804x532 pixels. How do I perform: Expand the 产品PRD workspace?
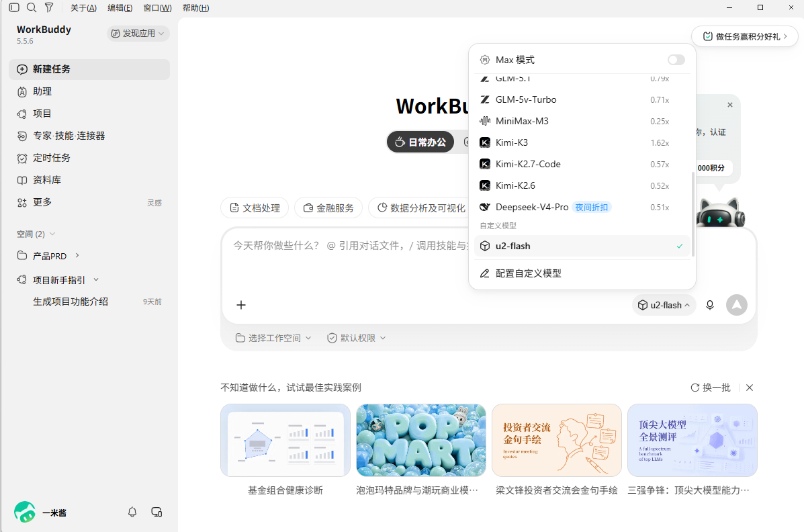tap(77, 255)
